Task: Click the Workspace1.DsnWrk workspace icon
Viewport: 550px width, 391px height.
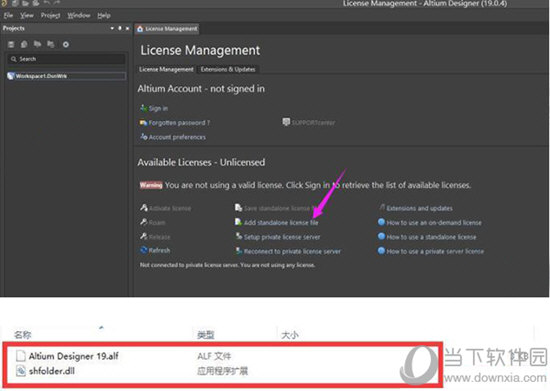Action: coord(11,76)
